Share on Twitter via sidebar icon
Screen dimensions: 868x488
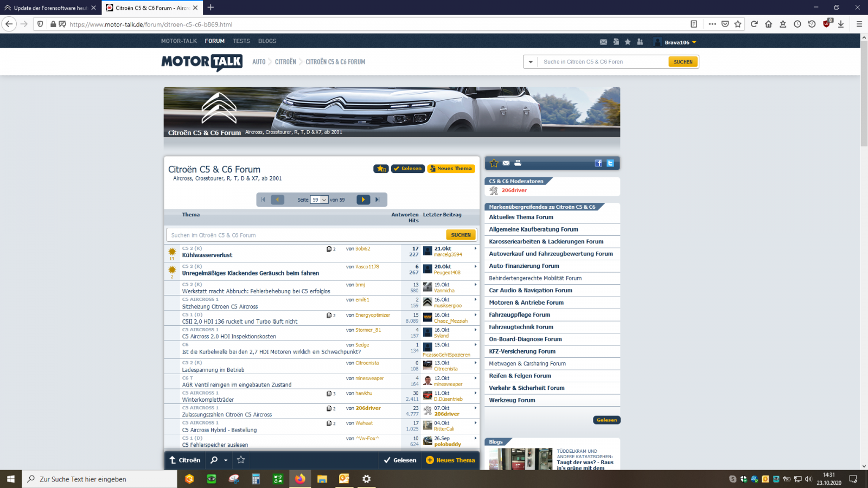(x=610, y=163)
